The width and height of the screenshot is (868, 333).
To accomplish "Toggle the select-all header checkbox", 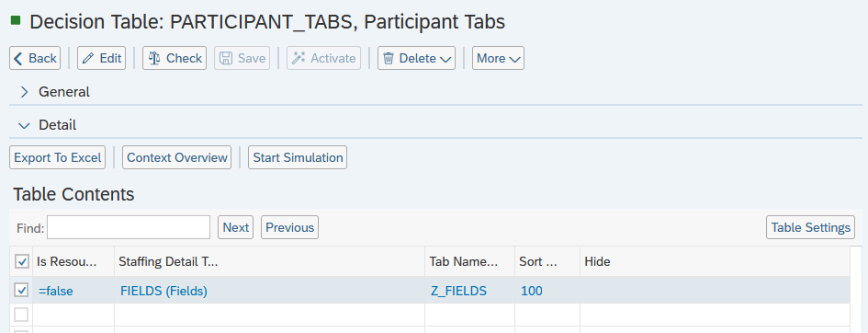I will pyautogui.click(x=21, y=261).
